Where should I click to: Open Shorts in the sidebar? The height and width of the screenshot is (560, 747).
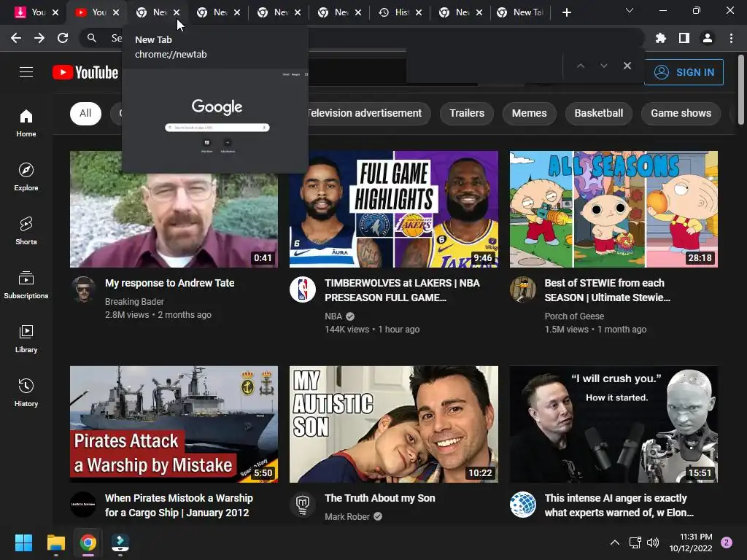(26, 231)
